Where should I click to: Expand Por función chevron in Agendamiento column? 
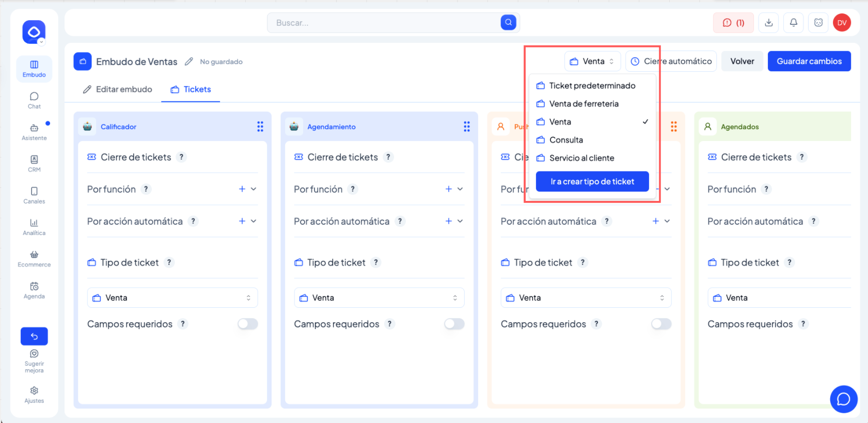(460, 189)
